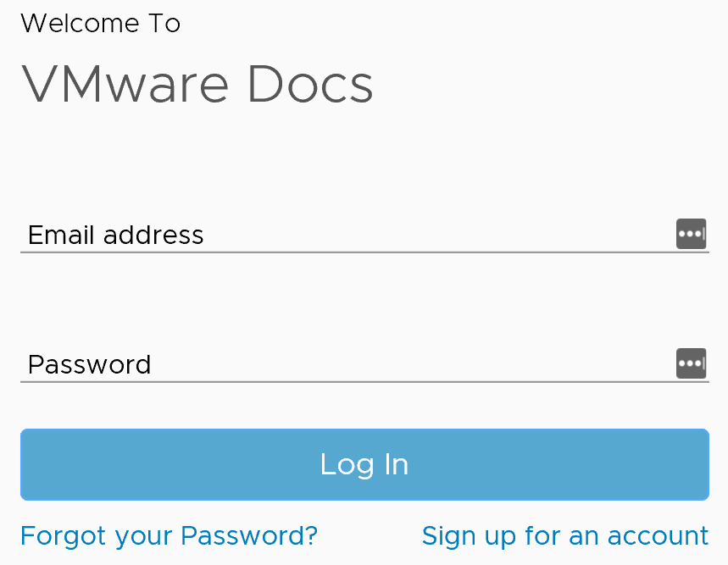
Task: Show autofill options via Email field dots icon
Action: (x=691, y=234)
